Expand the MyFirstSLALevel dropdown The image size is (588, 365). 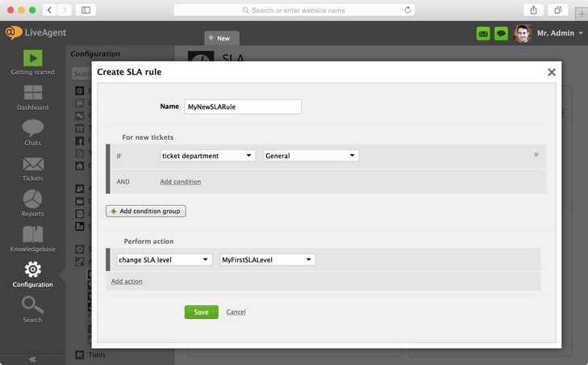point(268,260)
